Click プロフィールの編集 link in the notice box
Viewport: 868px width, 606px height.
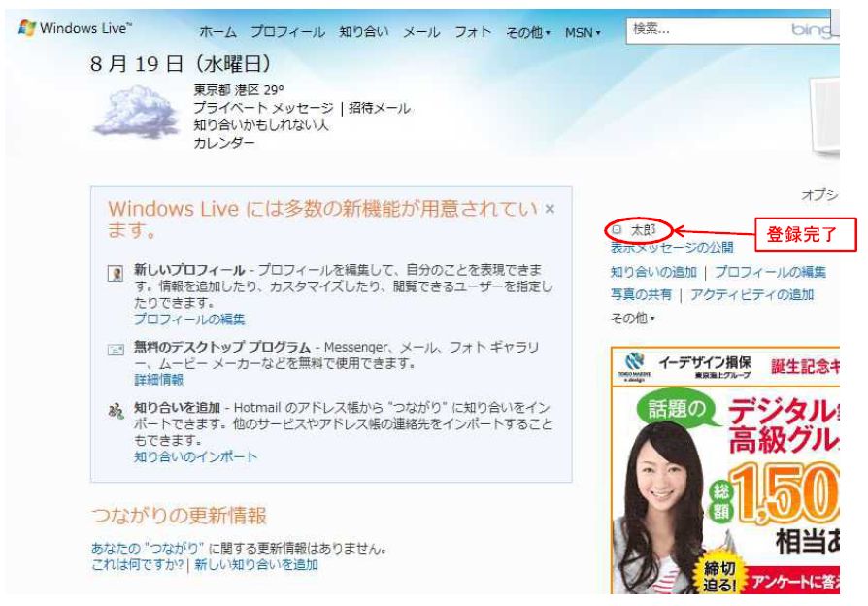tap(189, 320)
